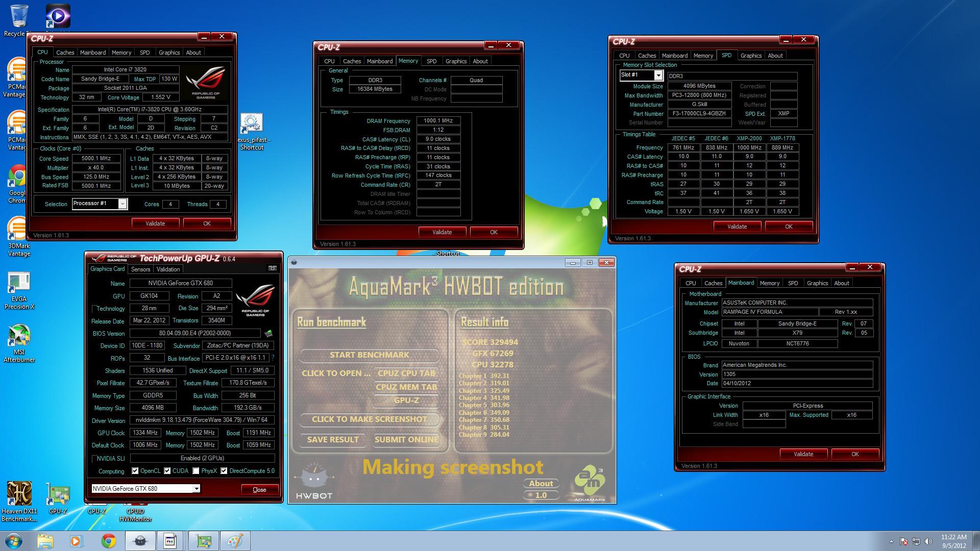Viewport: 980px width, 551px height.
Task: Click SAVE RESULT button
Action: point(333,440)
